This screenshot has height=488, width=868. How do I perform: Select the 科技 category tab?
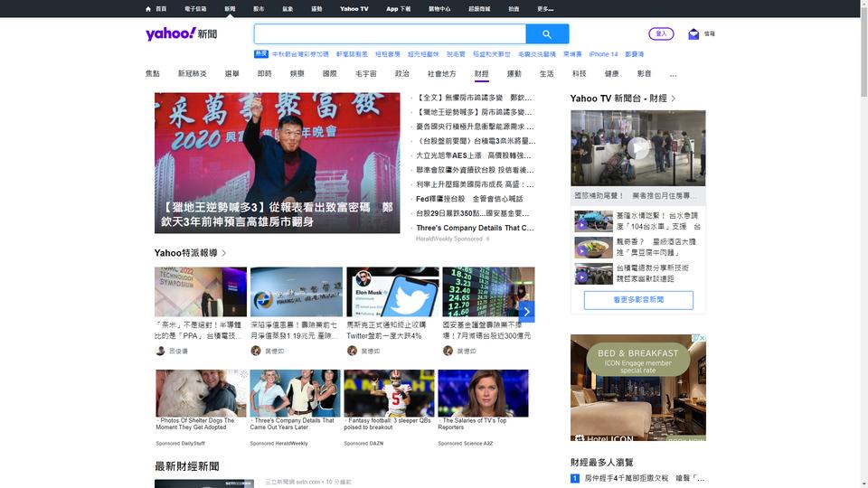coord(579,73)
